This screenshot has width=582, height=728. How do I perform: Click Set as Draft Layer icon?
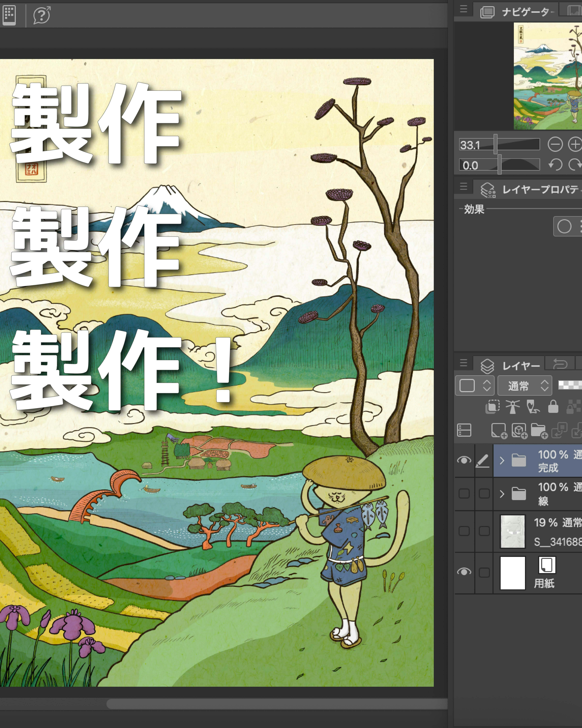pyautogui.click(x=533, y=407)
